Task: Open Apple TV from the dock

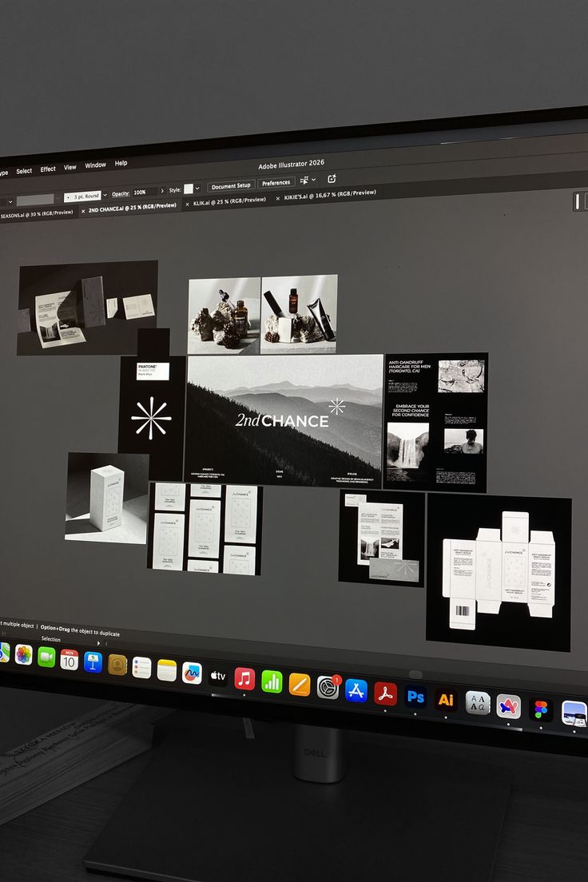Action: 218,676
